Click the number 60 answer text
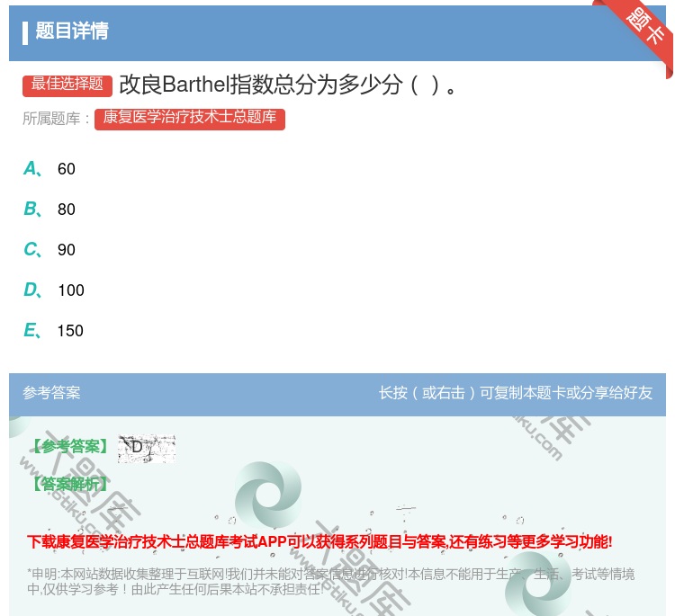This screenshot has width=675, height=616. coord(67,169)
